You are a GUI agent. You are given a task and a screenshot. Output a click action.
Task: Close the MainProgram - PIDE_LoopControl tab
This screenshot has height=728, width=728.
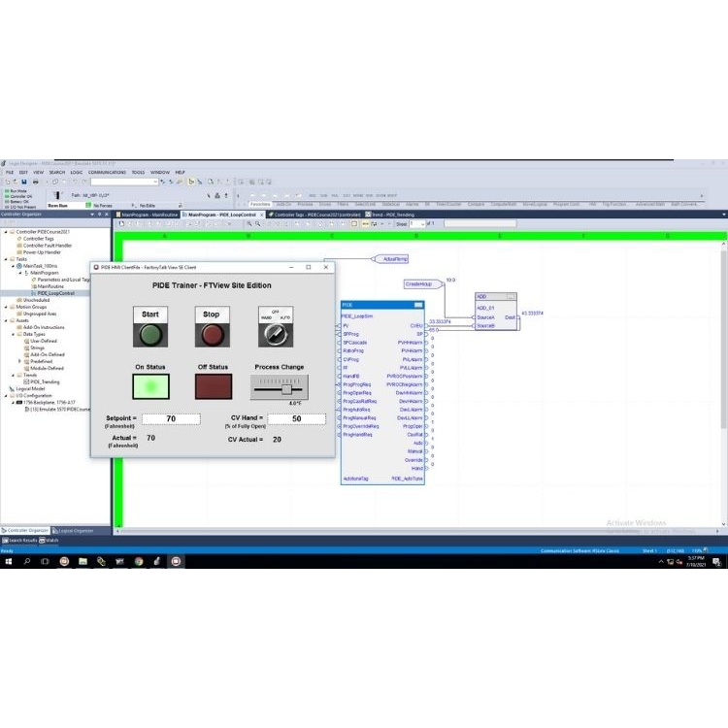(x=262, y=215)
